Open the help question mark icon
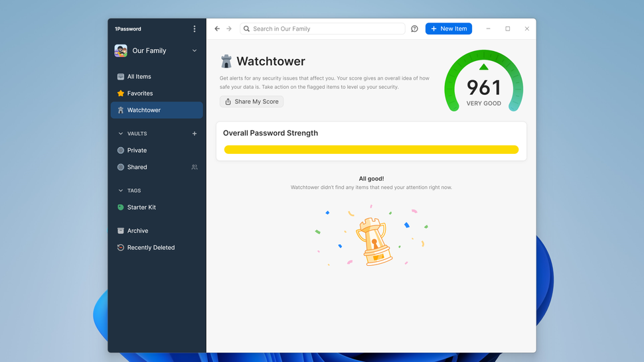This screenshot has width=644, height=362. pyautogui.click(x=414, y=29)
